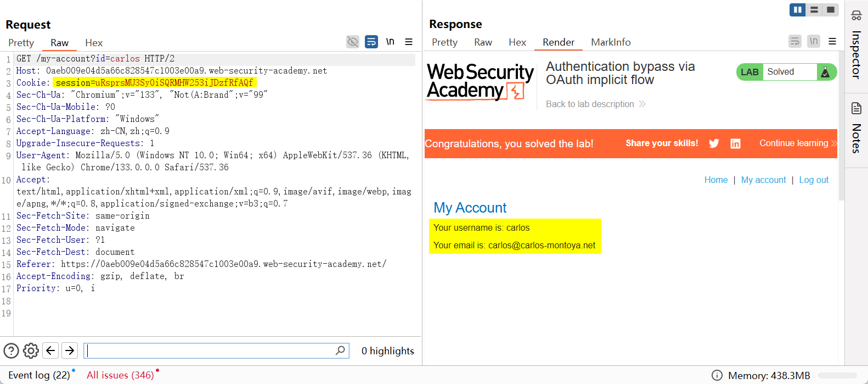Switch to side-by-side split layout
The width and height of the screenshot is (868, 384).
coord(797,10)
